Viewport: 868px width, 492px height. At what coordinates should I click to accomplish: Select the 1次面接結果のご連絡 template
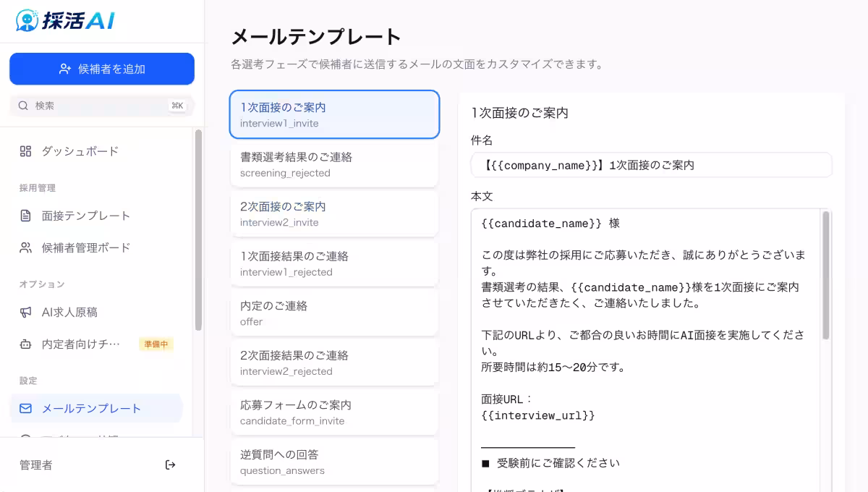334,263
